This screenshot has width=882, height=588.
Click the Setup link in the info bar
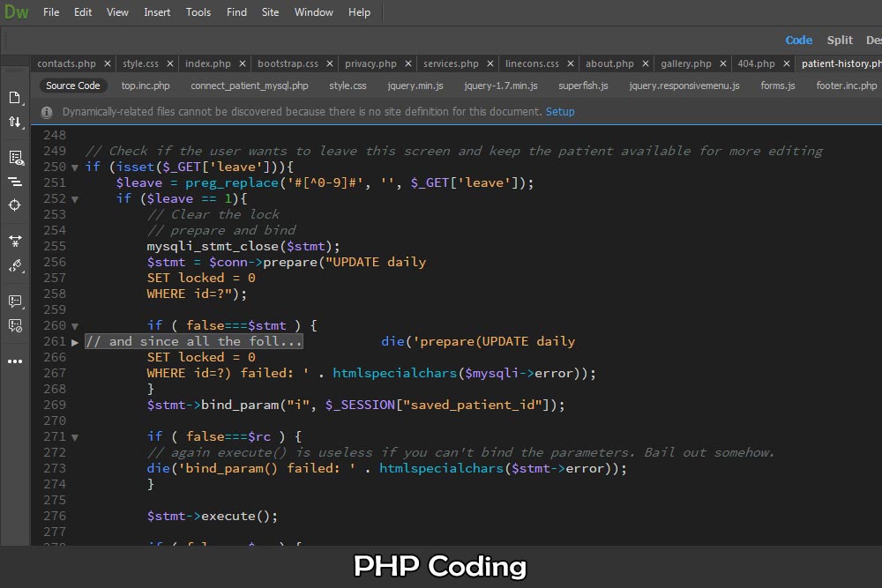click(560, 112)
